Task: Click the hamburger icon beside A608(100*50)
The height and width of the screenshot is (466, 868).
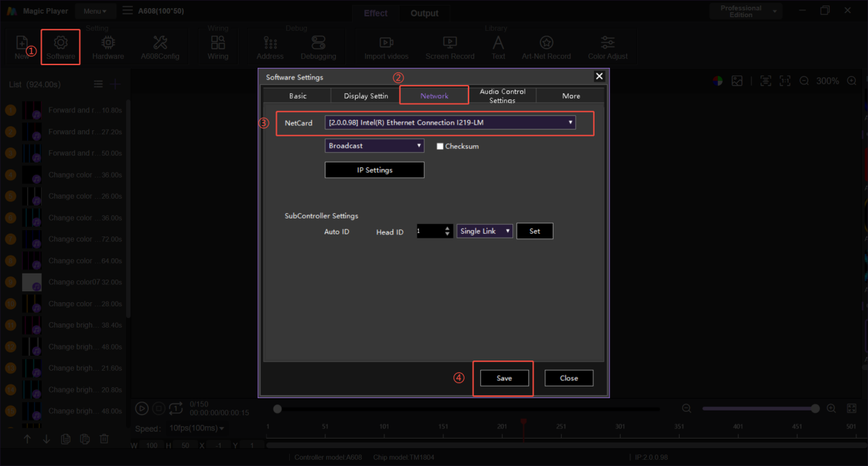Action: coord(128,11)
